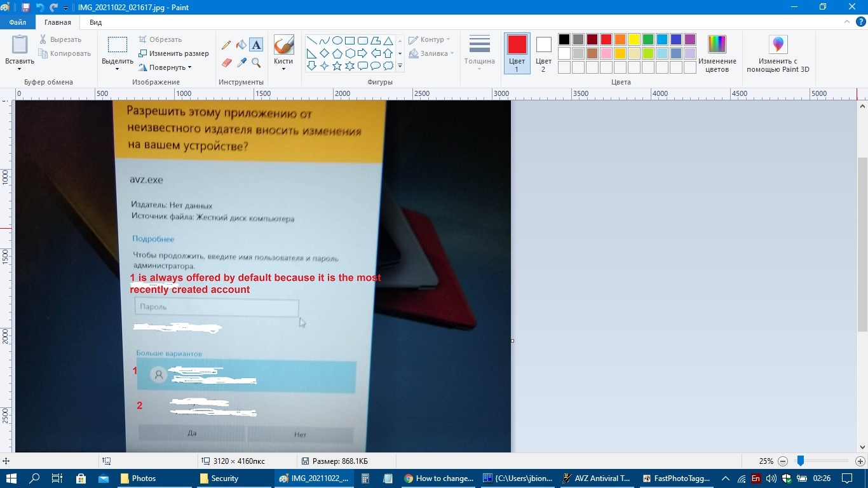
Task: Choose the Five-point star shape
Action: 337,66
